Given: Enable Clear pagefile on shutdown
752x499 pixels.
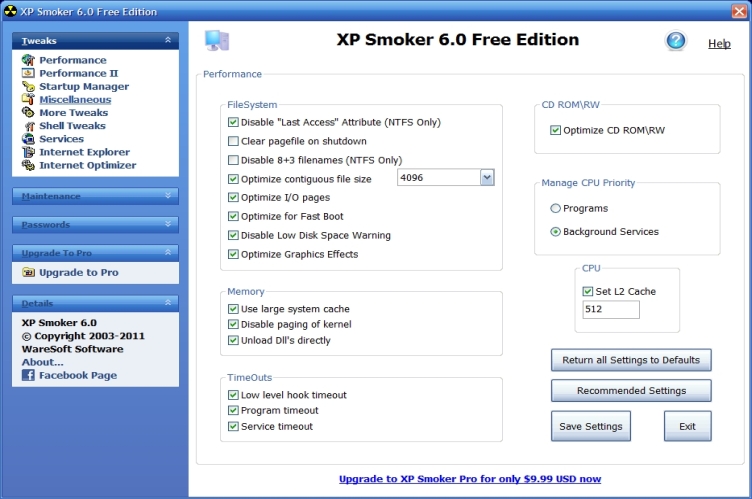Looking at the screenshot, I should (233, 141).
